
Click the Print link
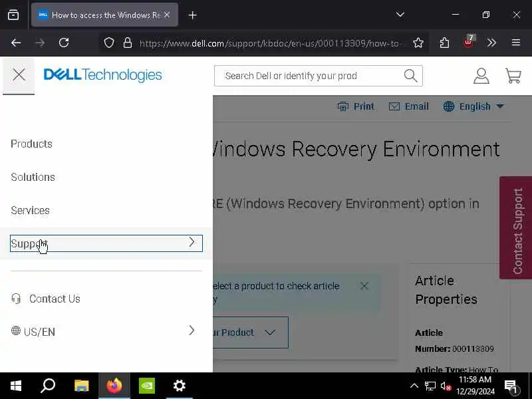(364, 106)
